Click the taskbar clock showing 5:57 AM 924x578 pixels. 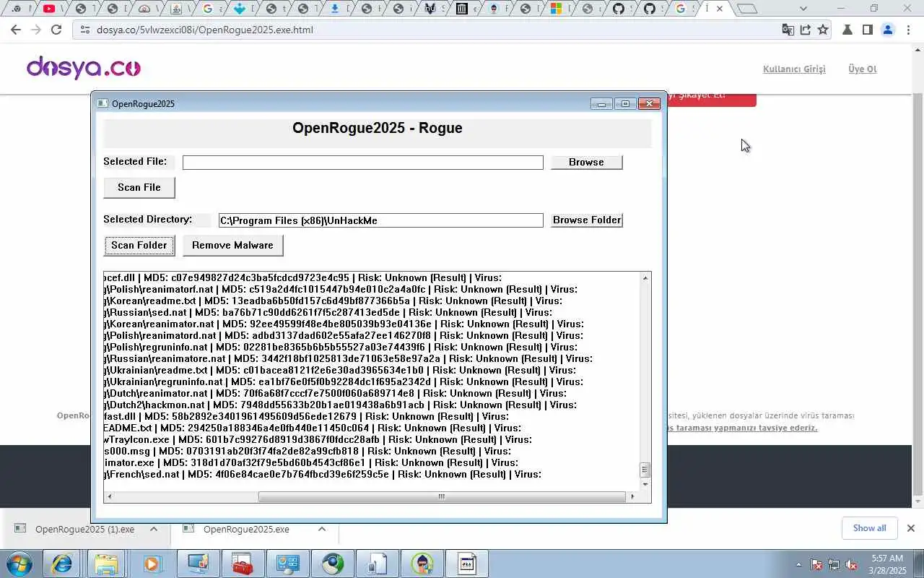(887, 564)
